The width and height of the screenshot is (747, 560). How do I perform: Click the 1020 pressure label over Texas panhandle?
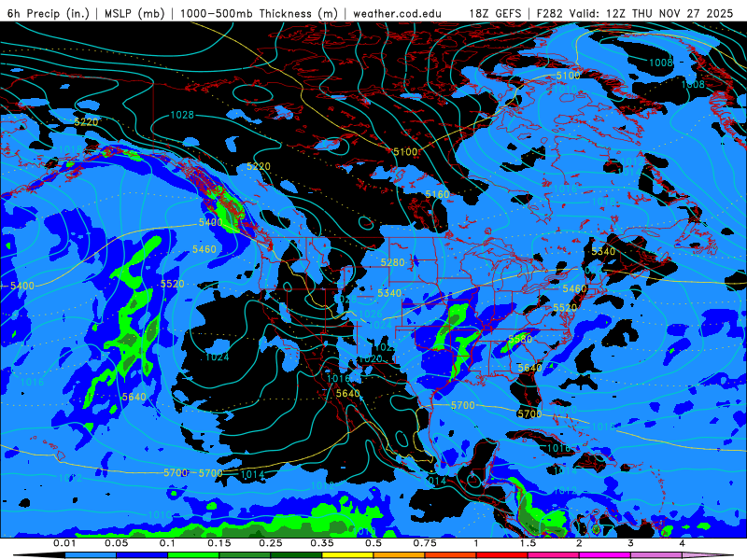click(371, 358)
